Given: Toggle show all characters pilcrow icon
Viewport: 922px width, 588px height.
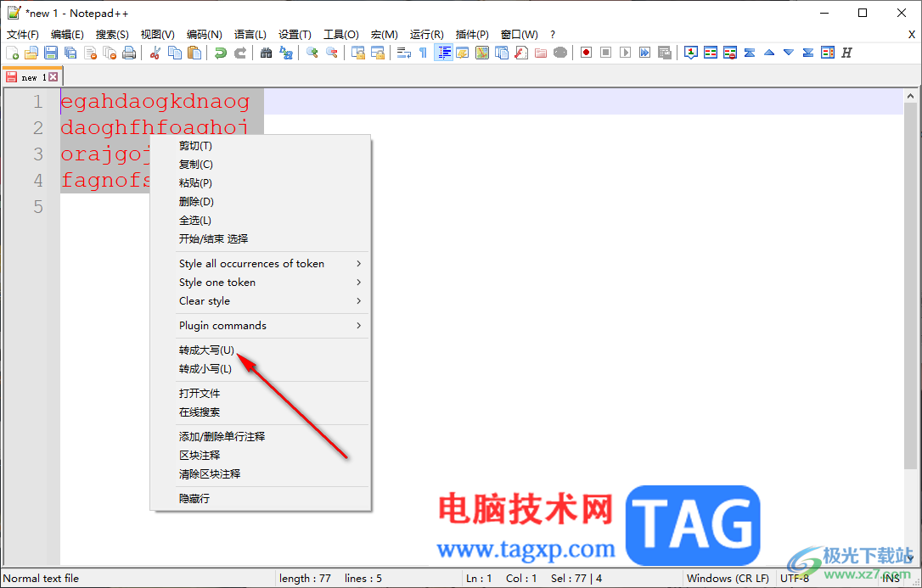Looking at the screenshot, I should point(424,53).
